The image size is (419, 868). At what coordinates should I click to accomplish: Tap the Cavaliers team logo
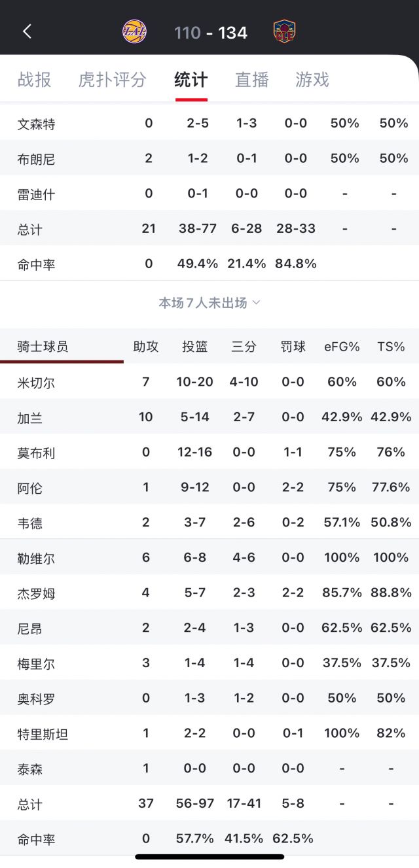pyautogui.click(x=284, y=31)
